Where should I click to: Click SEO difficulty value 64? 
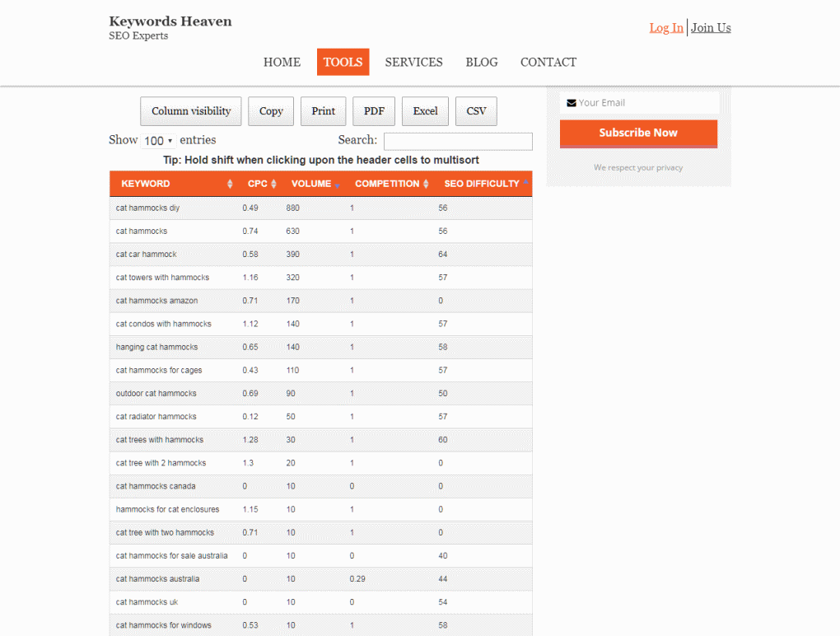tap(442, 255)
